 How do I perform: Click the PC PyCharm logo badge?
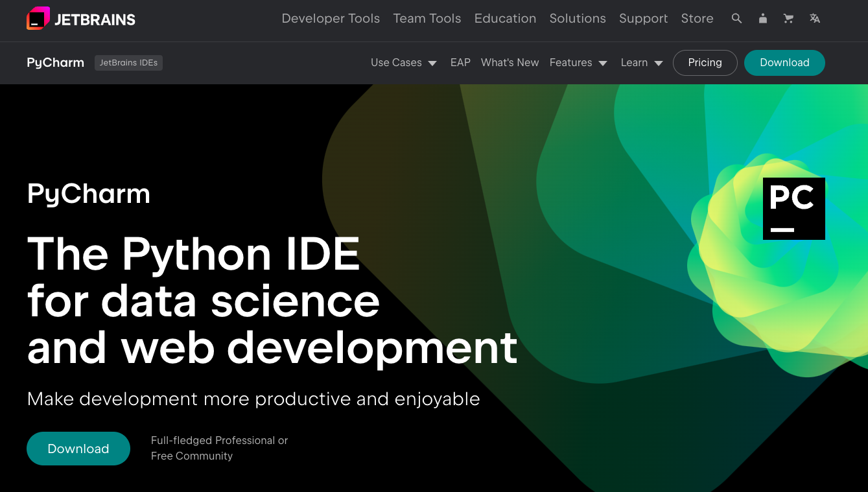[x=794, y=209]
